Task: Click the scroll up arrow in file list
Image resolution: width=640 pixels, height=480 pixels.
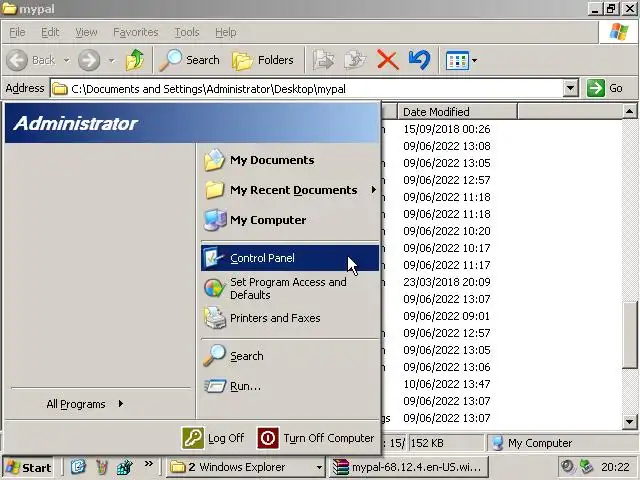Action: [629, 111]
